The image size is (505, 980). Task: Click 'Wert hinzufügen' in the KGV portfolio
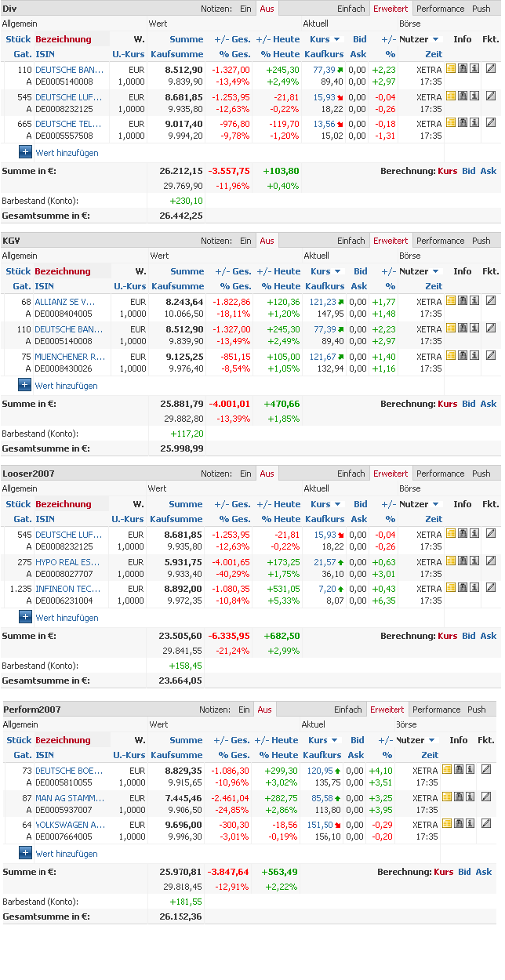tap(67, 386)
